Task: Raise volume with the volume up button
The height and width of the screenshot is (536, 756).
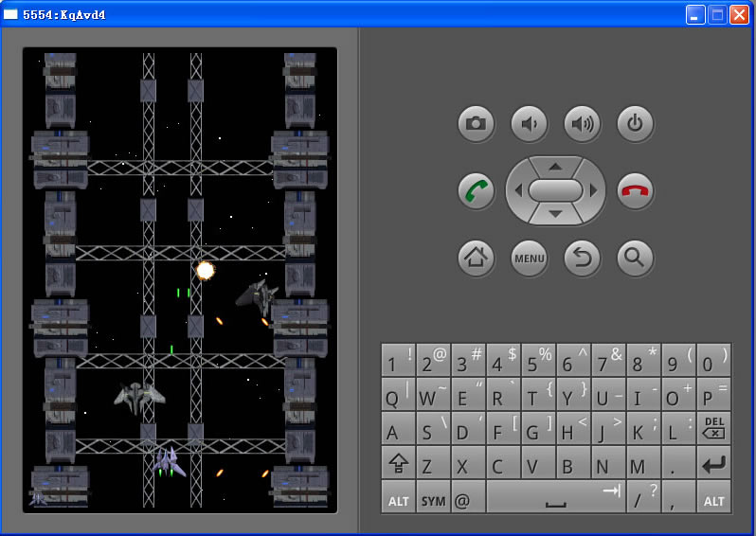Action: pos(582,123)
